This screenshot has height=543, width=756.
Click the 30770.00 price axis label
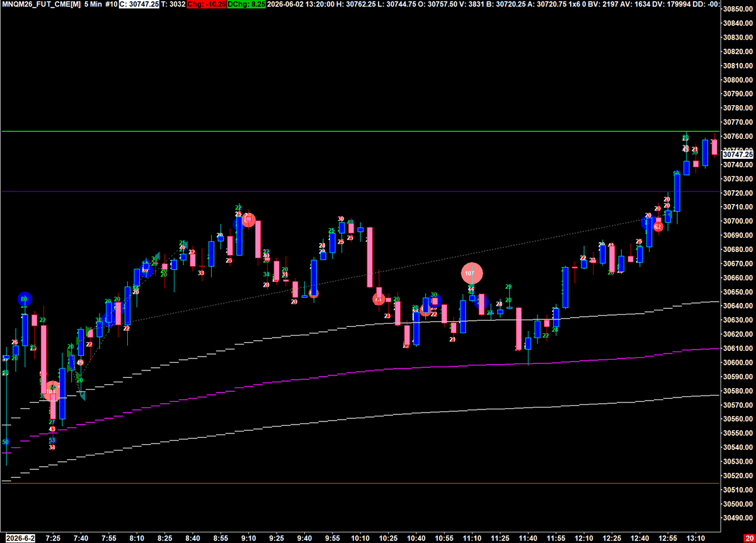tap(739, 122)
